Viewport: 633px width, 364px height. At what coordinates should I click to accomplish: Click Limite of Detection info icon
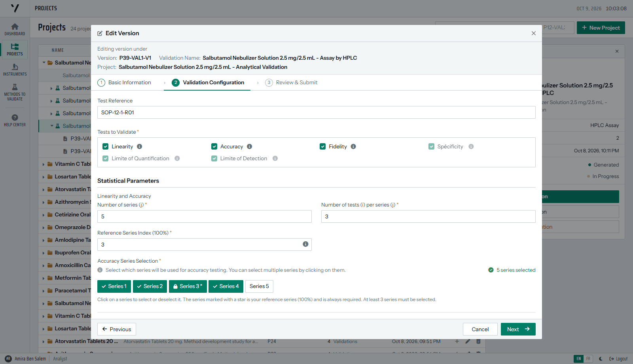(275, 158)
